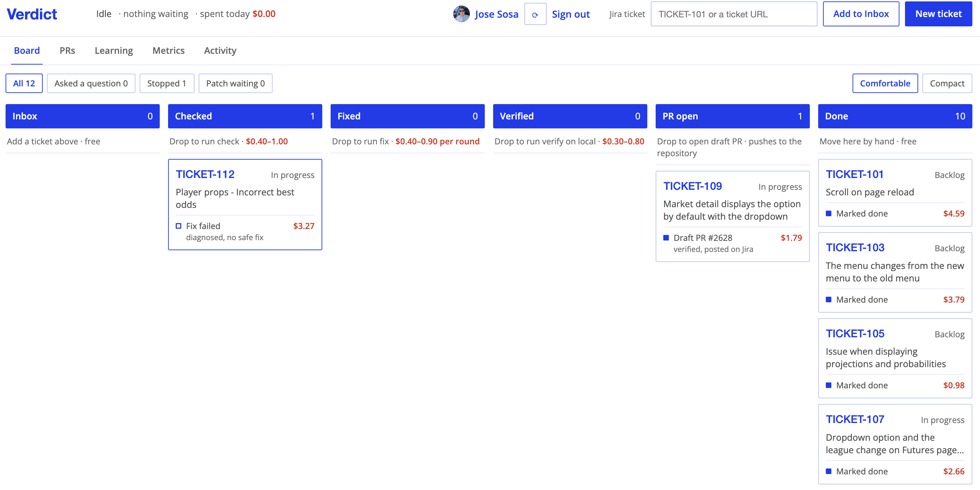Choose Comfortable view density

click(x=885, y=83)
